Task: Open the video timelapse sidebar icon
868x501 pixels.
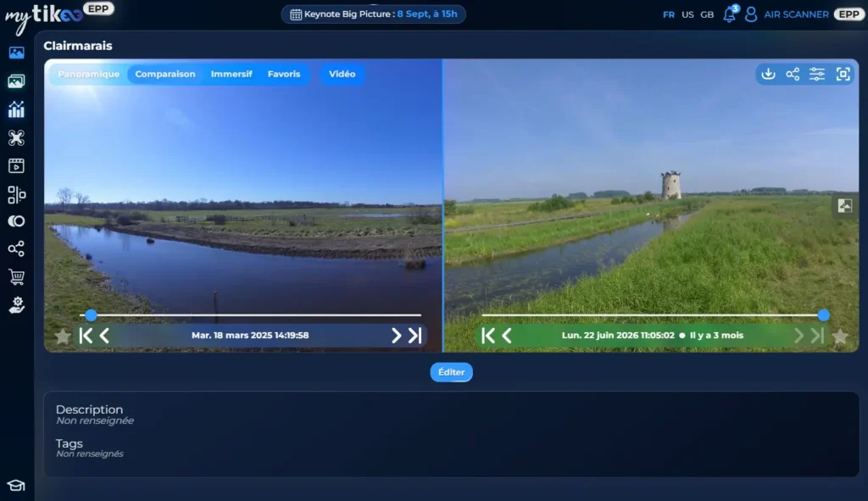Action: (x=16, y=165)
